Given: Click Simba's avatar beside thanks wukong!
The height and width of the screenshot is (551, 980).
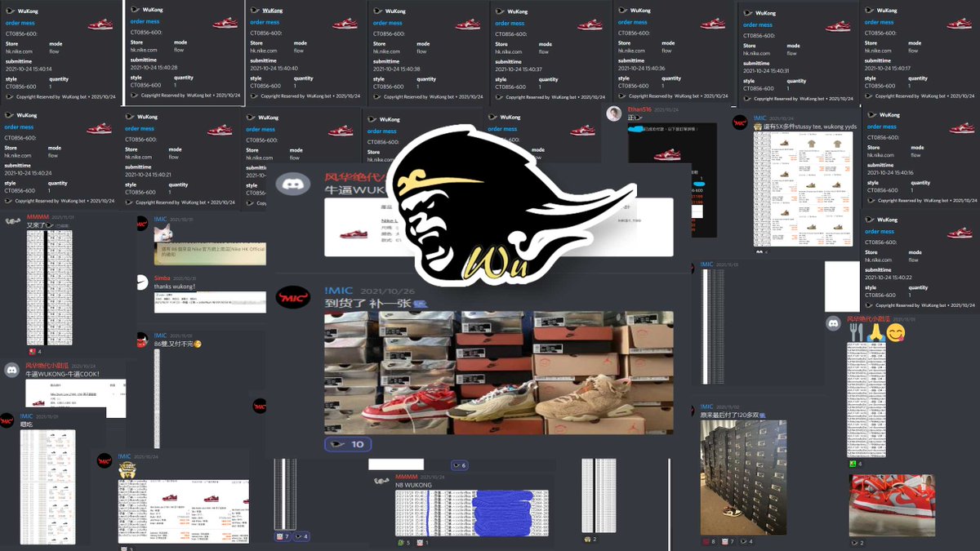Looking at the screenshot, I should (141, 283).
